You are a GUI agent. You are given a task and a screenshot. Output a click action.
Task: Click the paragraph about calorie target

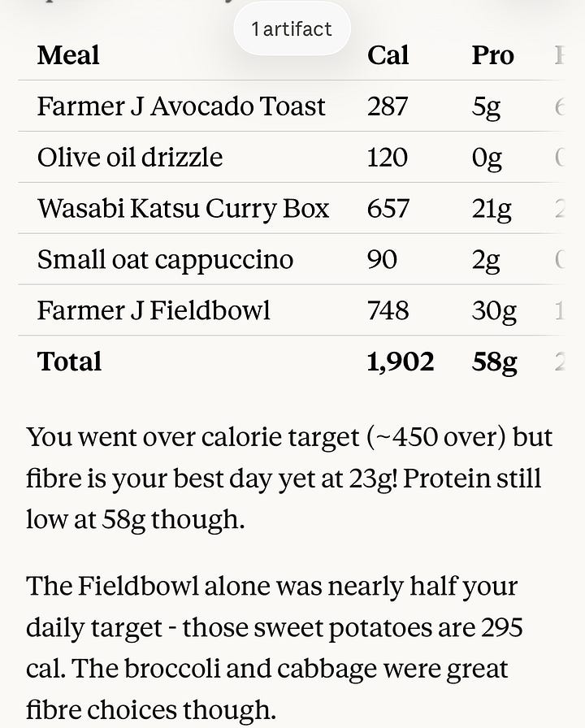tap(289, 478)
